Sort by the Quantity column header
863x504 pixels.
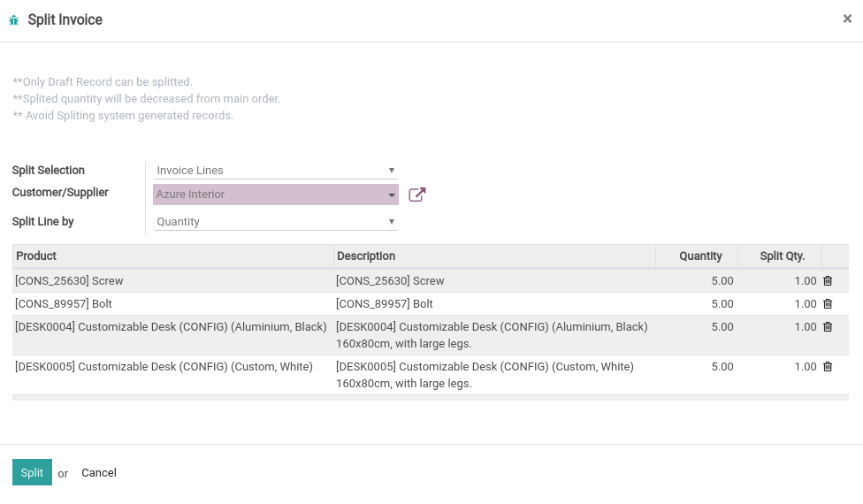point(697,256)
